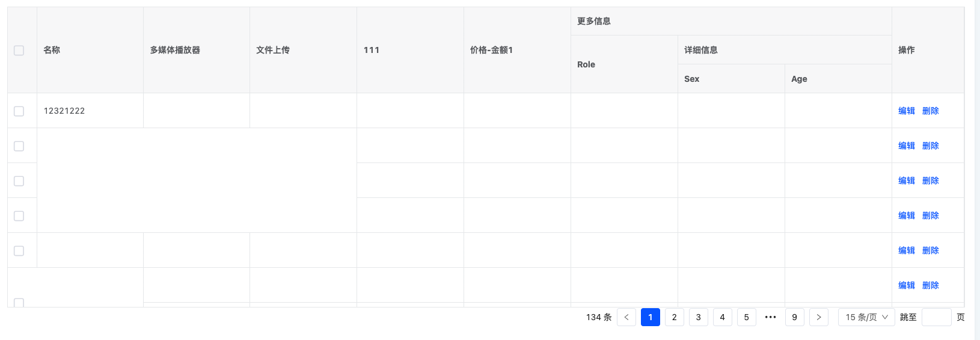
Task: Toggle the select-all header checkbox
Action: pyautogui.click(x=19, y=51)
